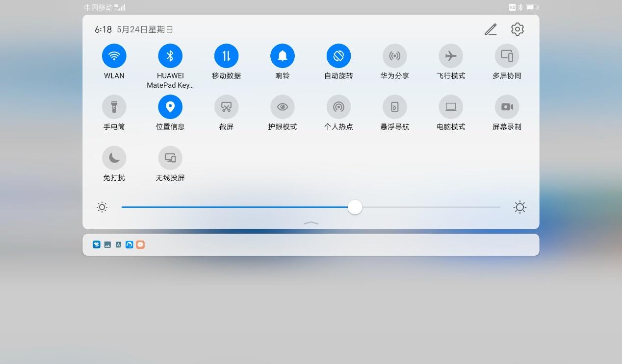This screenshot has height=364, width=622.
Task: Edit quick settings with pencil icon
Action: click(x=491, y=29)
